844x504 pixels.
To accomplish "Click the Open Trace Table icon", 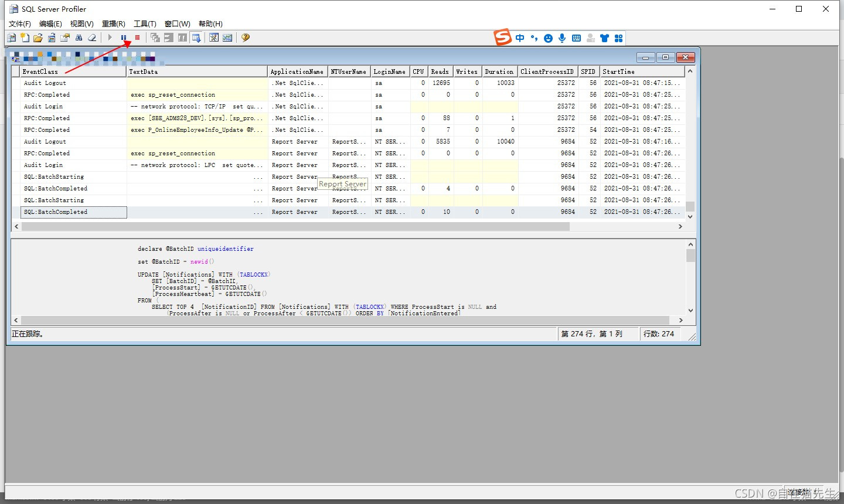I will click(x=52, y=38).
